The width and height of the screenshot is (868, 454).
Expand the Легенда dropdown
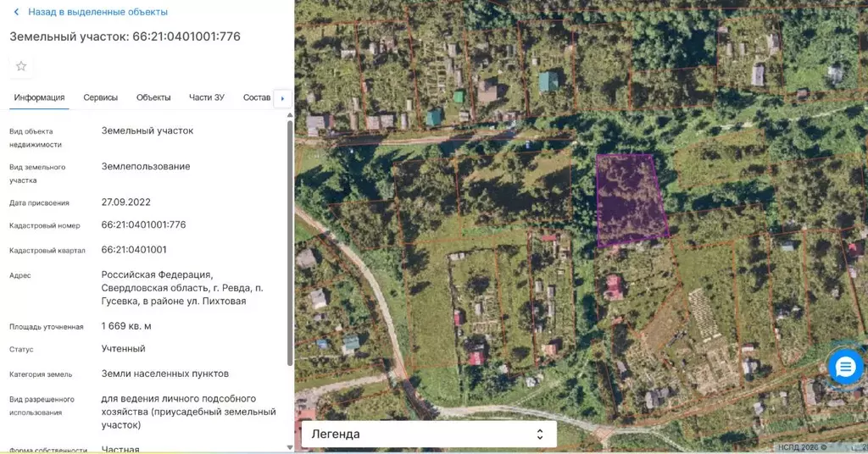click(x=428, y=434)
